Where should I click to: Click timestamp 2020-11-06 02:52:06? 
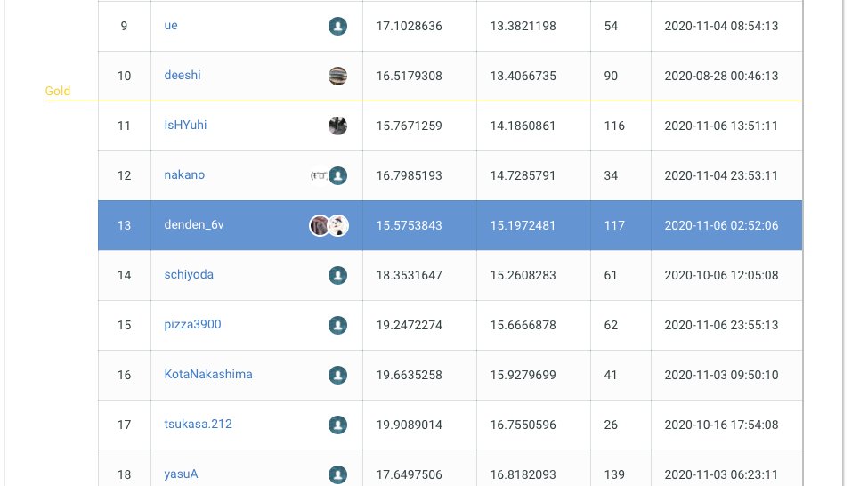click(x=721, y=225)
